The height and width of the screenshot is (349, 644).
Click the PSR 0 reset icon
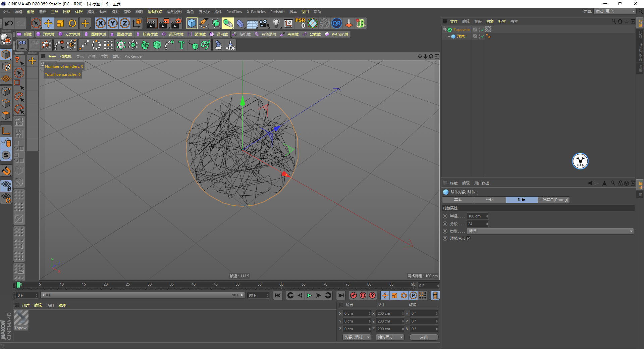pyautogui.click(x=301, y=23)
